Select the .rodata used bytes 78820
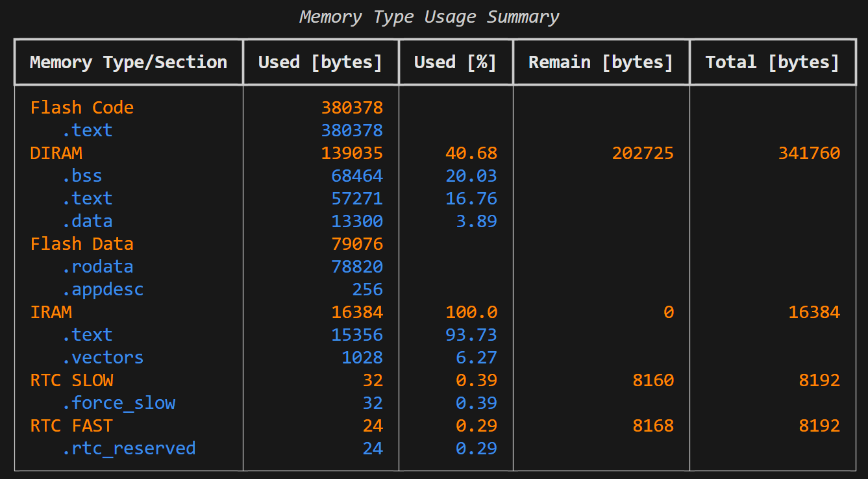Image resolution: width=868 pixels, height=479 pixels. [x=357, y=267]
